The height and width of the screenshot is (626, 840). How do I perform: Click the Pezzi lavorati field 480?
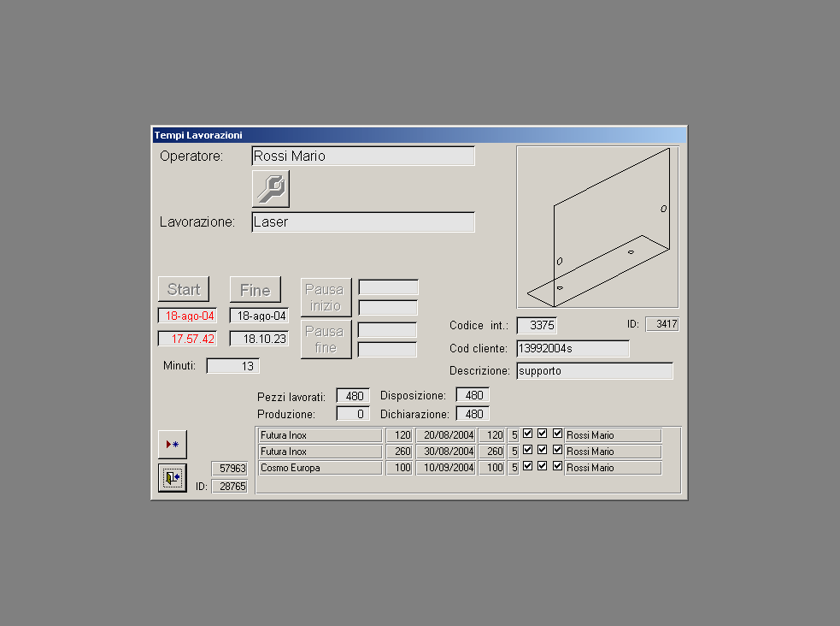point(353,396)
